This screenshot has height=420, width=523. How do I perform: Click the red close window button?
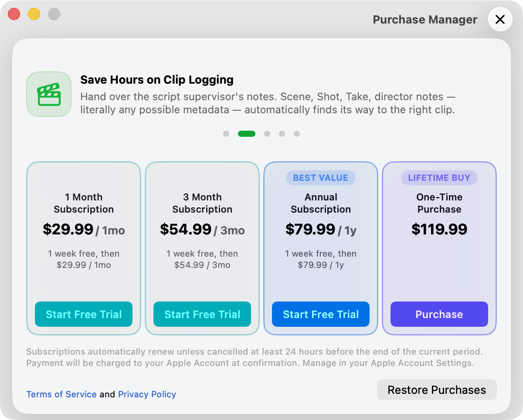[x=14, y=14]
